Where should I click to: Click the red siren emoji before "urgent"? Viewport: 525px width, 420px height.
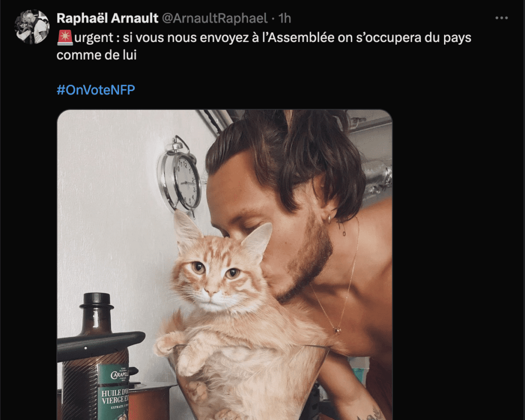point(65,37)
